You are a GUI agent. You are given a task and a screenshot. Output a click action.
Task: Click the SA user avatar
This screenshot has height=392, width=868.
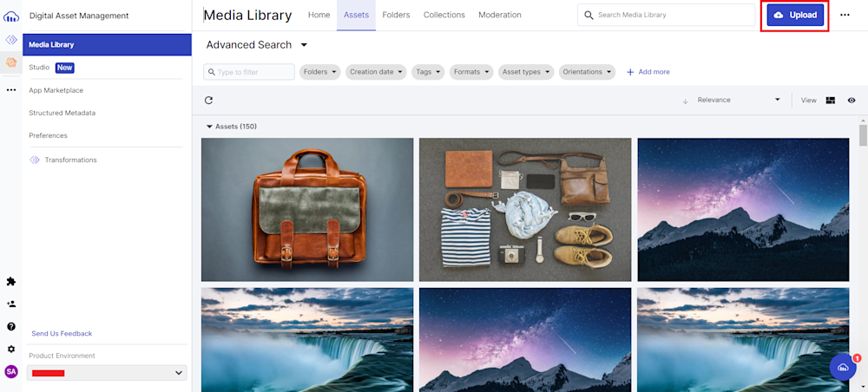point(11,372)
